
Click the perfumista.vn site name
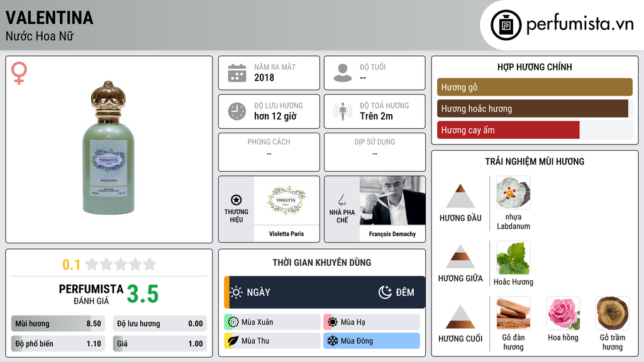click(580, 25)
